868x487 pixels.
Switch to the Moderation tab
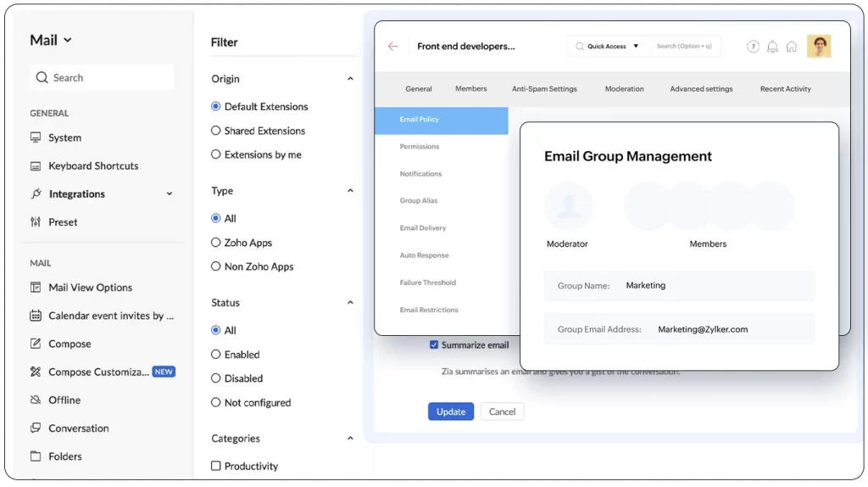(624, 89)
